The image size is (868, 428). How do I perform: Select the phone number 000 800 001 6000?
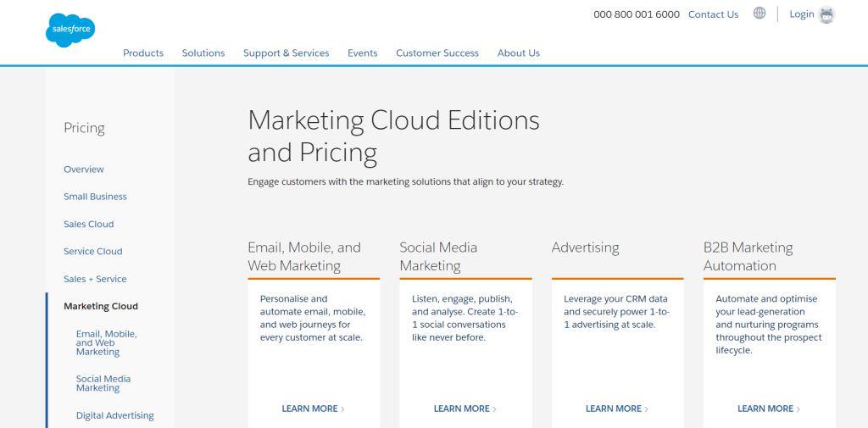pos(637,14)
